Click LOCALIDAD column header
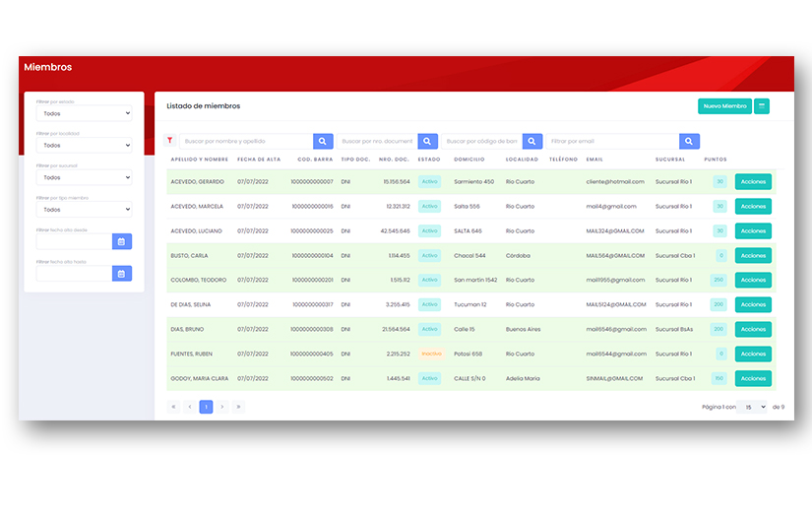This screenshot has height=517, width=812. (x=522, y=160)
